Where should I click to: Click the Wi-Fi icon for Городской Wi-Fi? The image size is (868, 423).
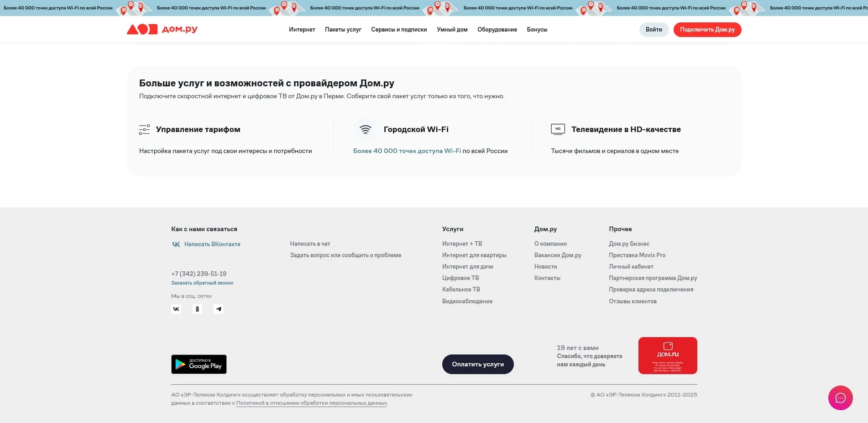pyautogui.click(x=365, y=130)
